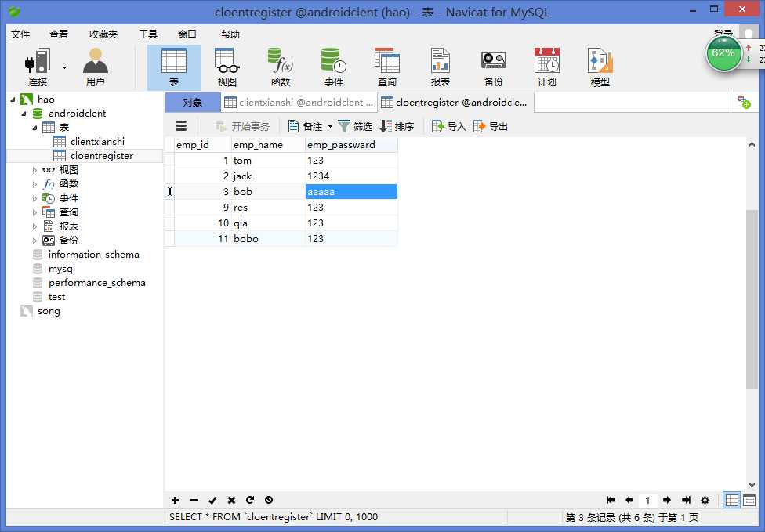The height and width of the screenshot is (532, 765).
Task: Click the Export (导出) button
Action: pyautogui.click(x=491, y=127)
